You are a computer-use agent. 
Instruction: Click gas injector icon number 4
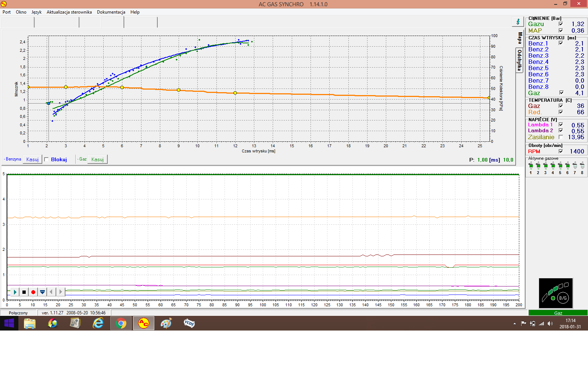coord(553,166)
